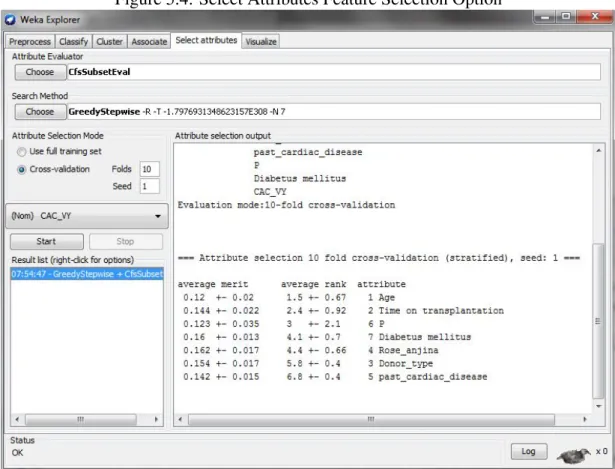Click output pane horizontal scrollbar thumb
615x469 pixels.
[371, 419]
